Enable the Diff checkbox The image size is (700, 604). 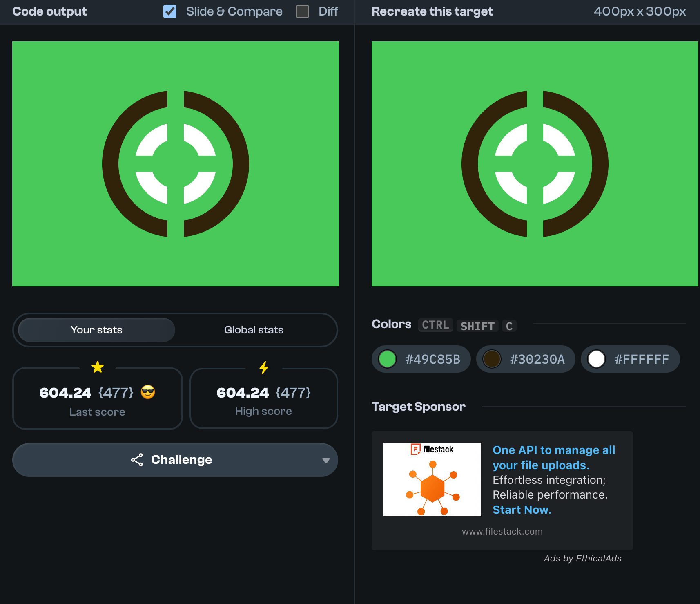303,11
